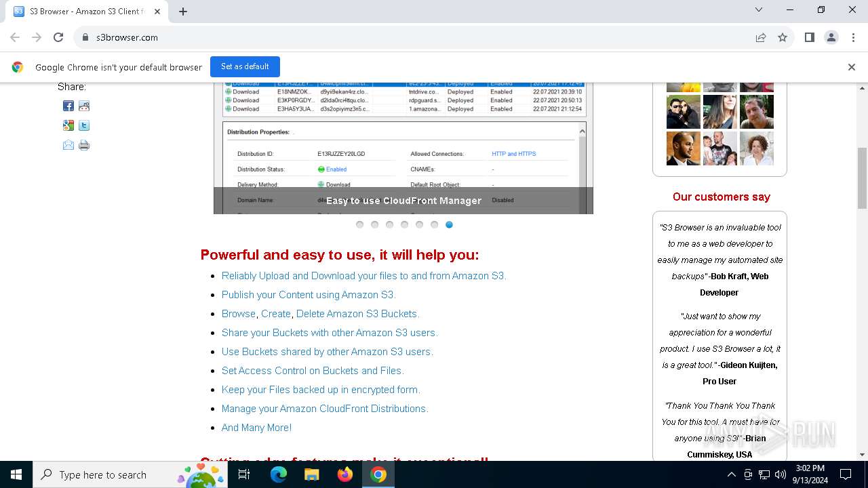Bookmark this page with star icon

(783, 37)
